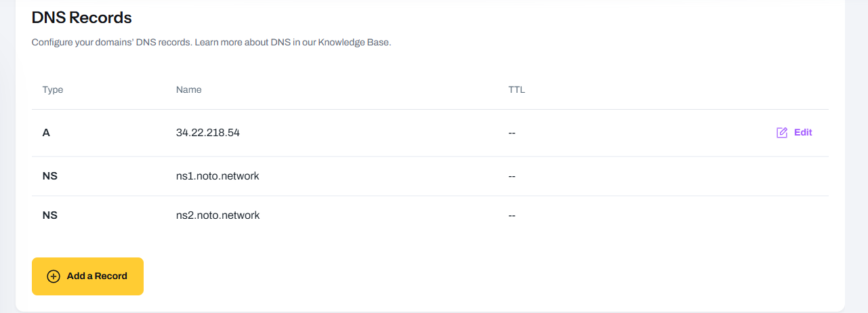Open the Knowledge Base reference in description
The height and width of the screenshot is (313, 868).
click(356, 42)
